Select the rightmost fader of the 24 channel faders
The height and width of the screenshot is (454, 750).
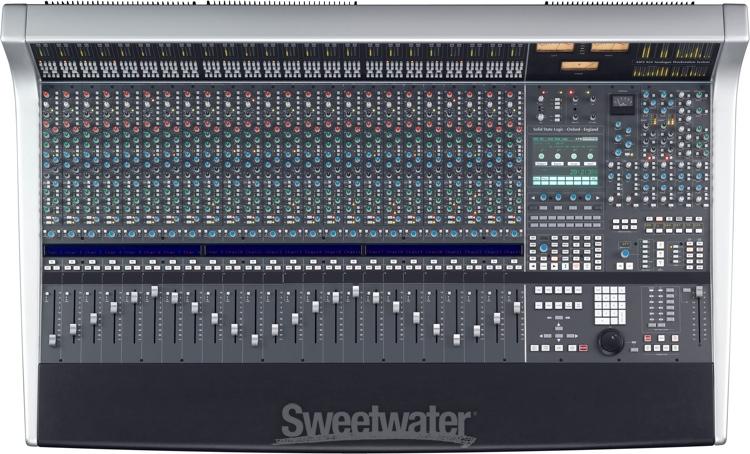click(x=517, y=307)
